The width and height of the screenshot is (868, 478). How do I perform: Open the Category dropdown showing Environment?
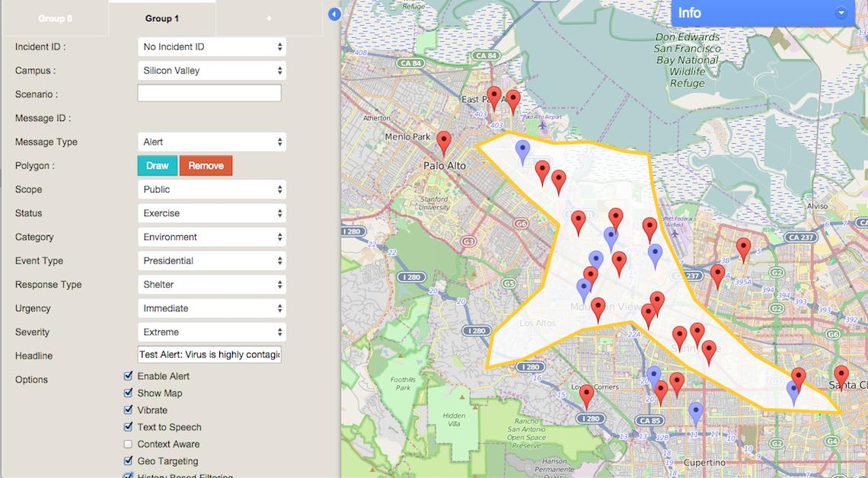[x=212, y=237]
